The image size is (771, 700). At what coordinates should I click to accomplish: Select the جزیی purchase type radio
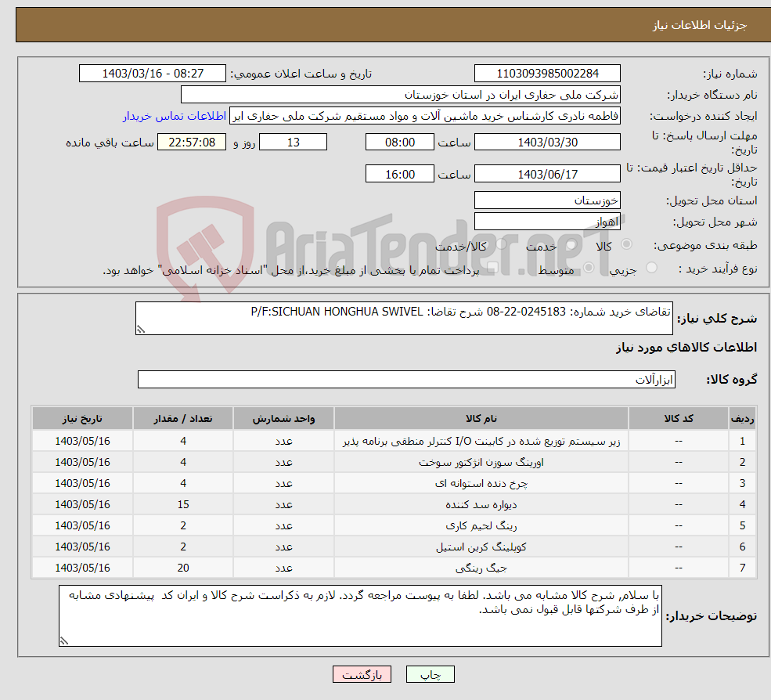[651, 268]
